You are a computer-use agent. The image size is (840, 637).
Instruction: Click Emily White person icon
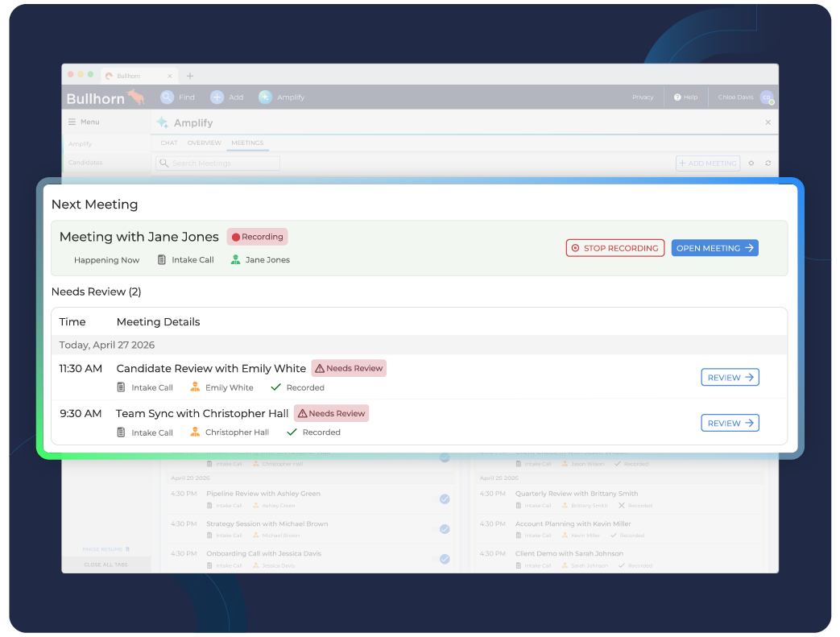pyautogui.click(x=195, y=387)
